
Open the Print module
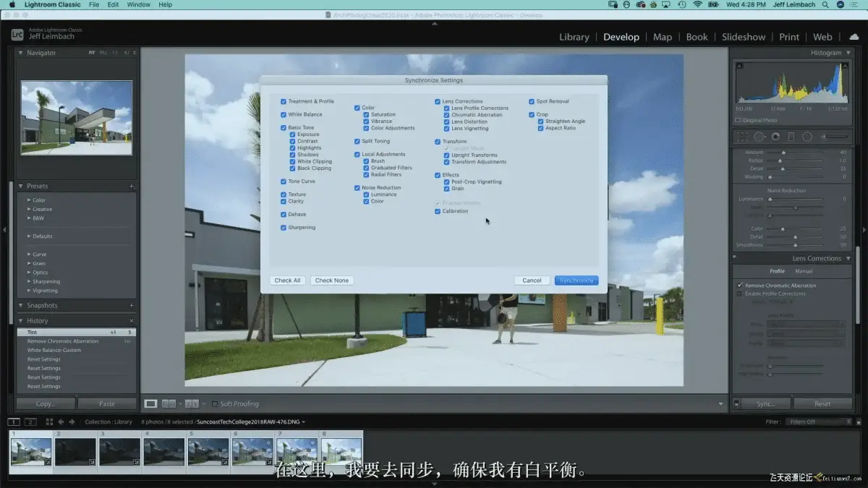[x=789, y=37]
